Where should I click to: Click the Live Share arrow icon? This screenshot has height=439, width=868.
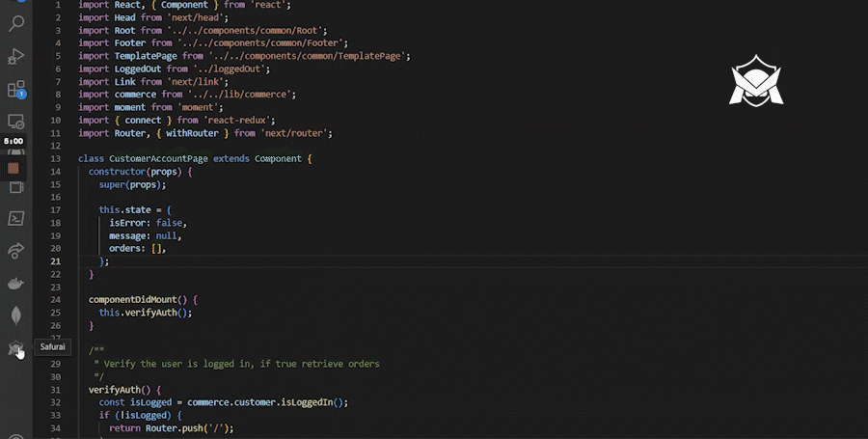(x=16, y=251)
